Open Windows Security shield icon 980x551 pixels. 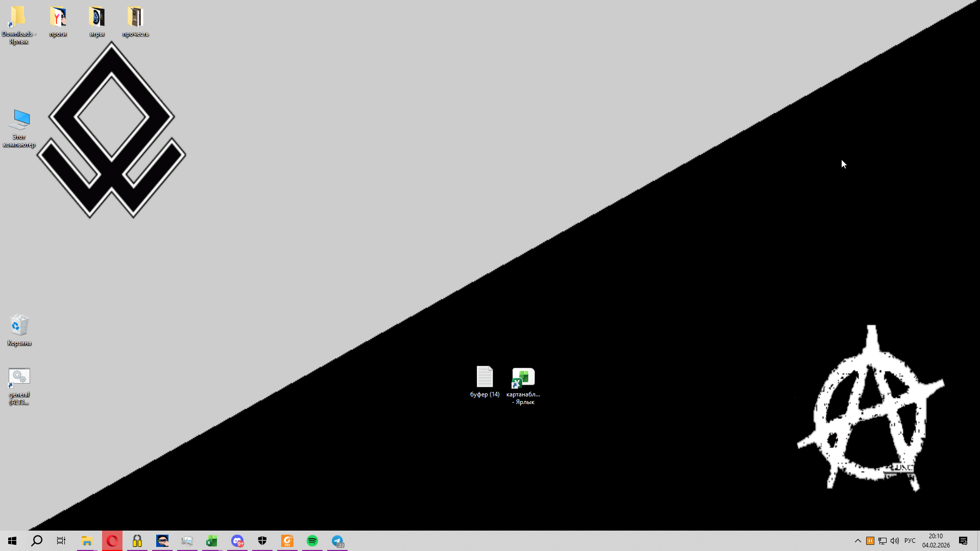pos(262,541)
